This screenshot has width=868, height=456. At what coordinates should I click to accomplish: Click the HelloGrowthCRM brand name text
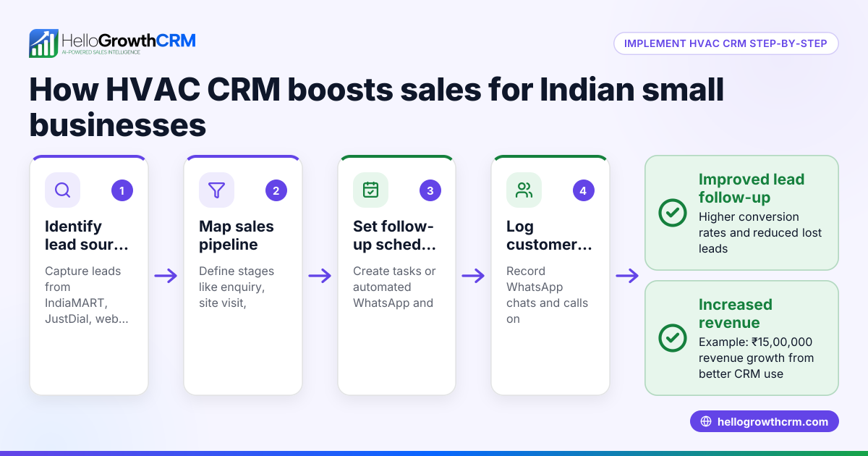(129, 40)
